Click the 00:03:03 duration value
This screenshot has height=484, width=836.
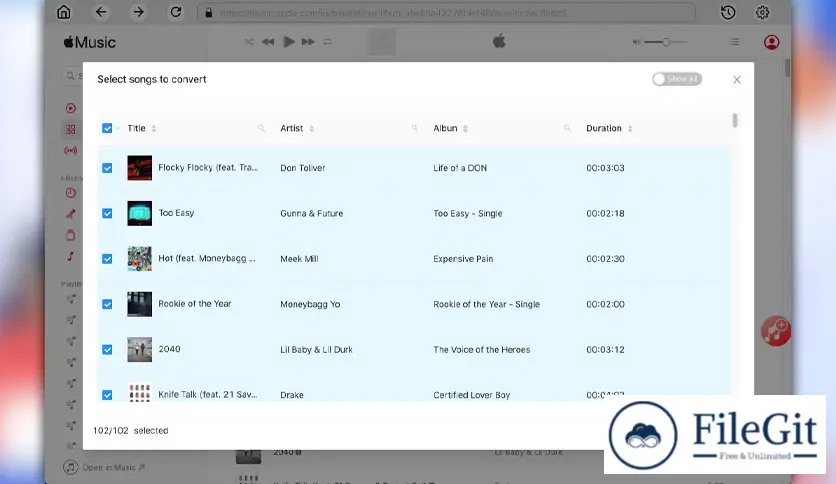(x=605, y=168)
